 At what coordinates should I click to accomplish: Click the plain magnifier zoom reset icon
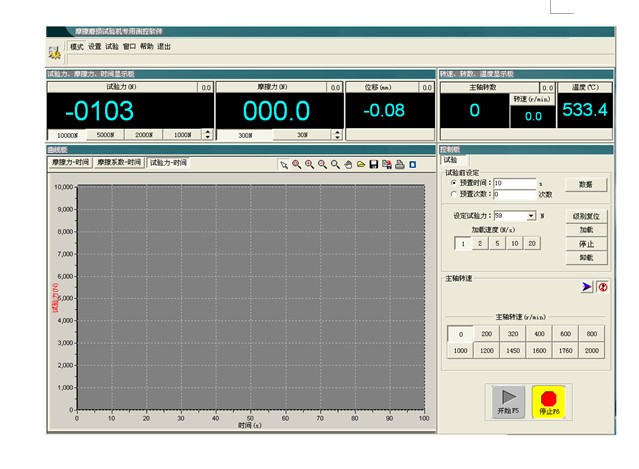[x=335, y=165]
